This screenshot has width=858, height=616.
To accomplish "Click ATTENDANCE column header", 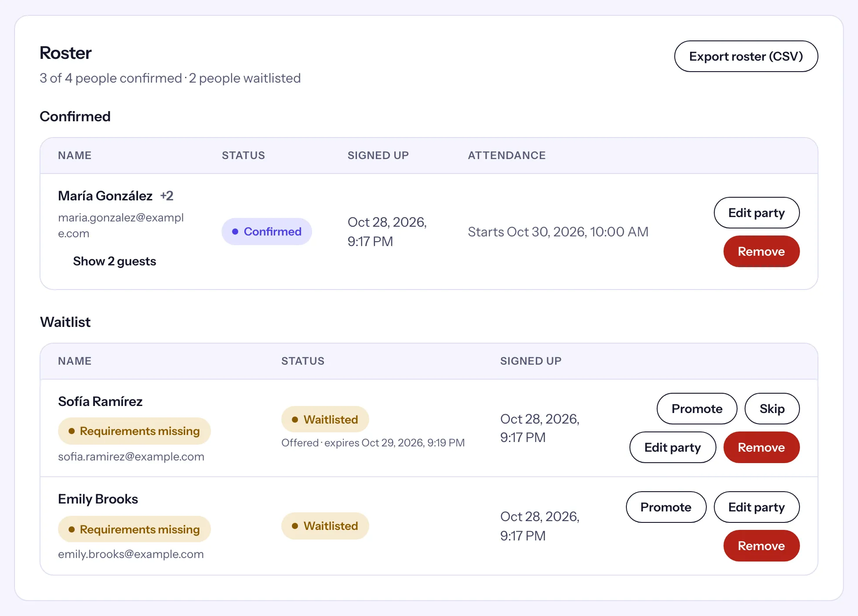I will point(506,155).
